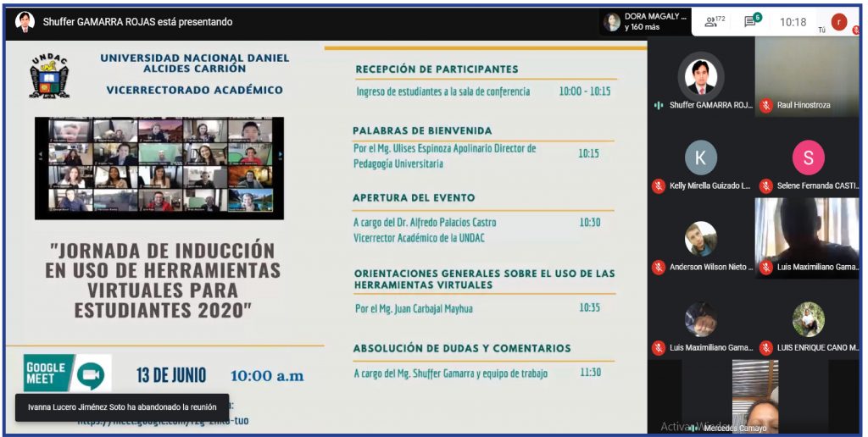Click the '13 DE JUNIO' date text
Screen dimensions: 868x437
[x=171, y=375]
